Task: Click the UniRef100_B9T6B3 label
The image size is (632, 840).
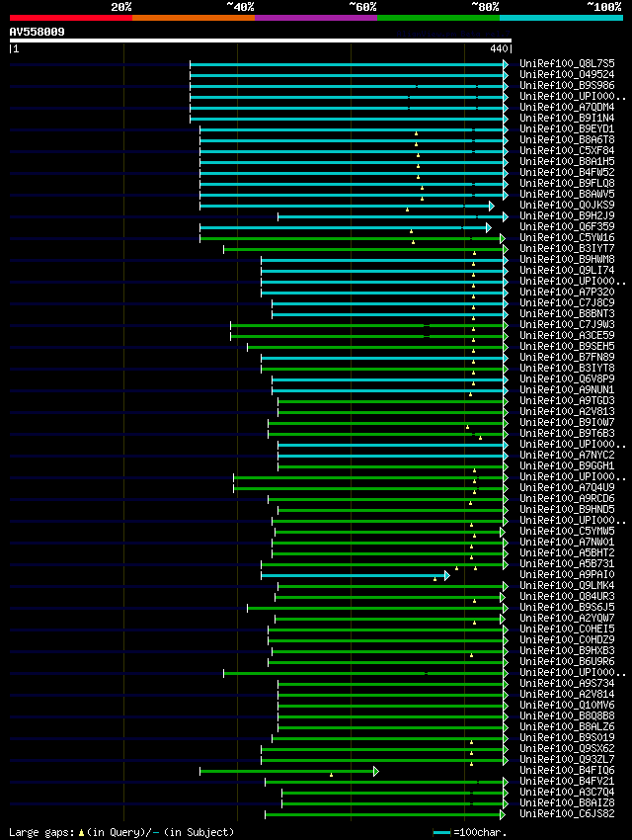Action: (x=567, y=434)
